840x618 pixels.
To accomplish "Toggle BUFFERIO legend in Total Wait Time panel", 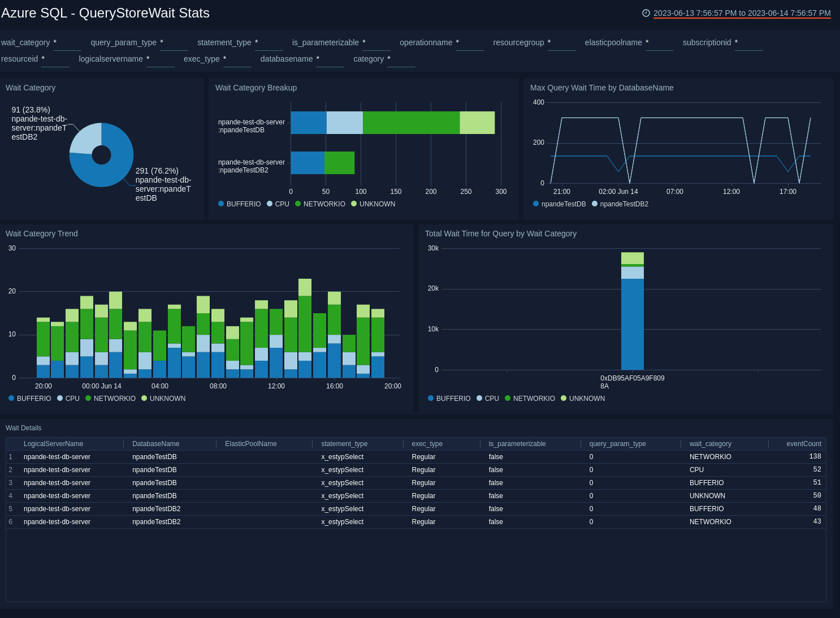I will click(x=449, y=399).
